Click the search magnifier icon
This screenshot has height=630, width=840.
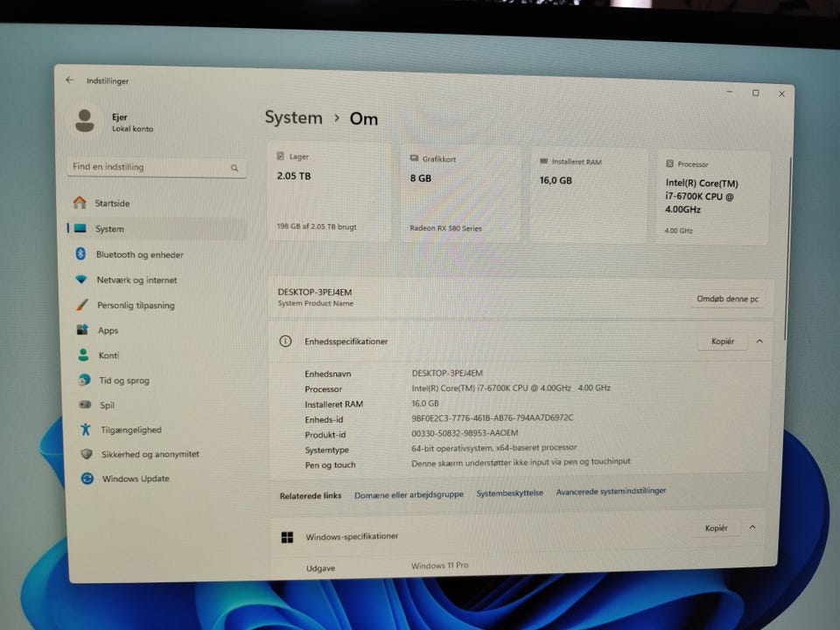click(x=234, y=168)
